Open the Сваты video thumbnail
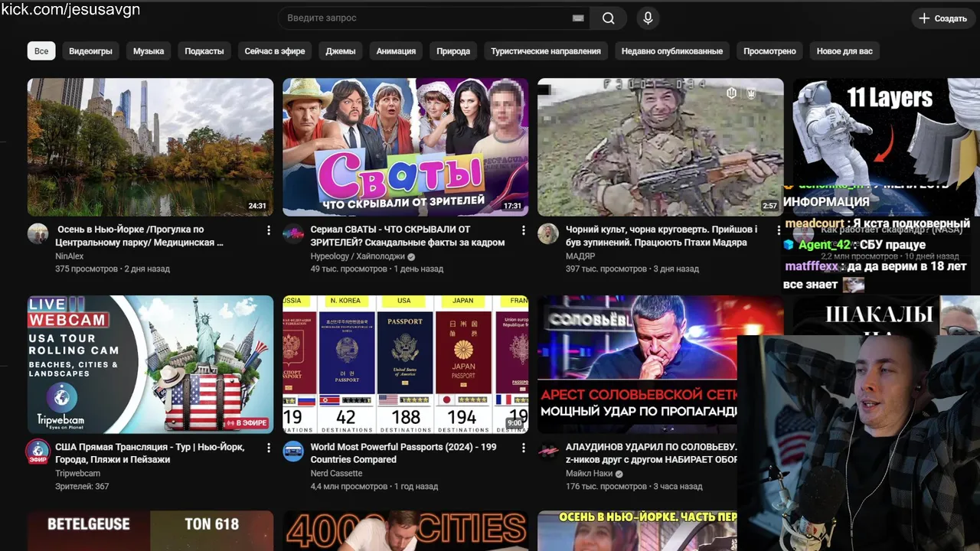 point(405,147)
